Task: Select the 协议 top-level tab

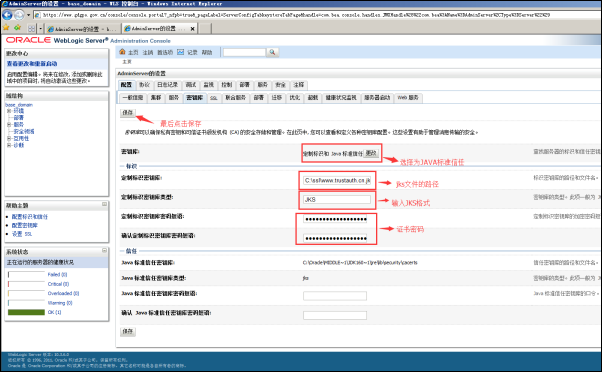Action: pos(144,85)
